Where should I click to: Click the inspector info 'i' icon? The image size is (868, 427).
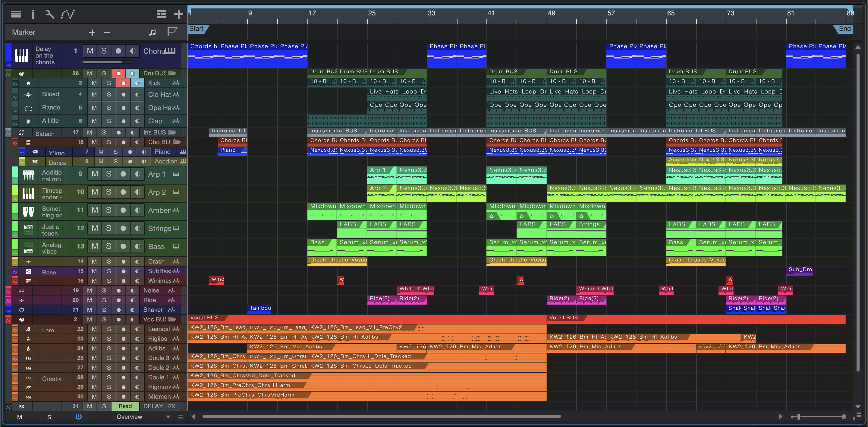point(33,14)
